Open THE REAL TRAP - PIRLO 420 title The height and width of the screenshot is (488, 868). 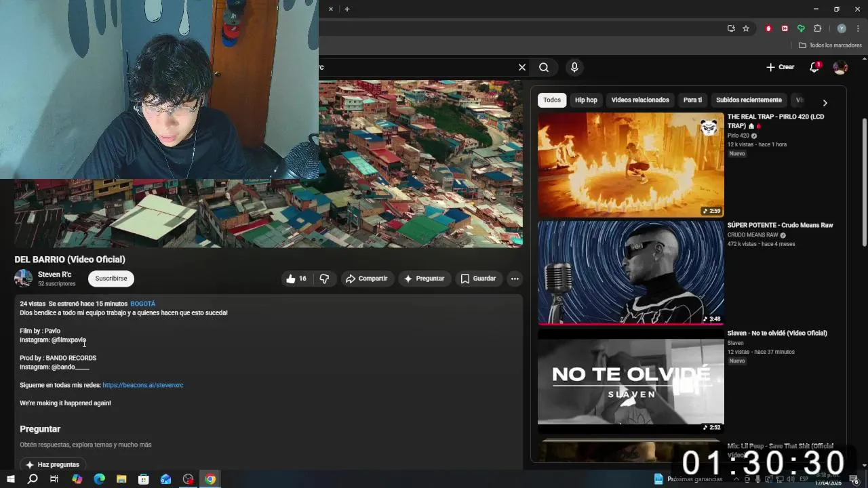pyautogui.click(x=776, y=121)
